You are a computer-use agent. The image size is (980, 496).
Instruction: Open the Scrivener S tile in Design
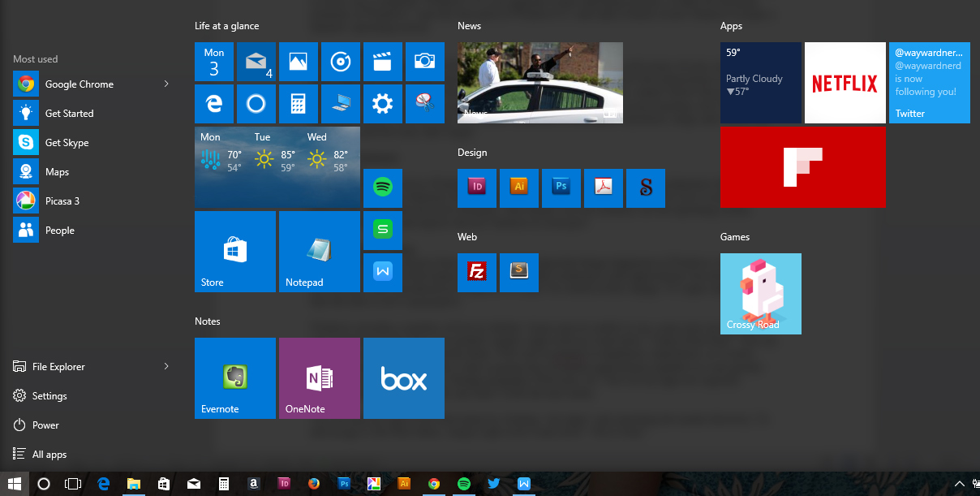coord(646,188)
